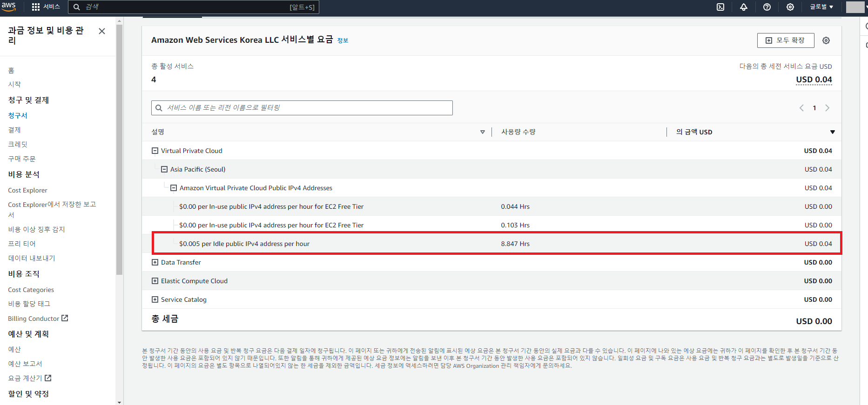
Task: Collapse Virtual Private Cloud row
Action: click(155, 151)
